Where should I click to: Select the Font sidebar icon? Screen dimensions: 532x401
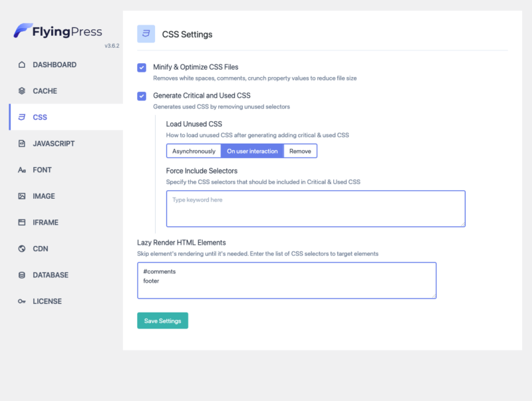21,170
